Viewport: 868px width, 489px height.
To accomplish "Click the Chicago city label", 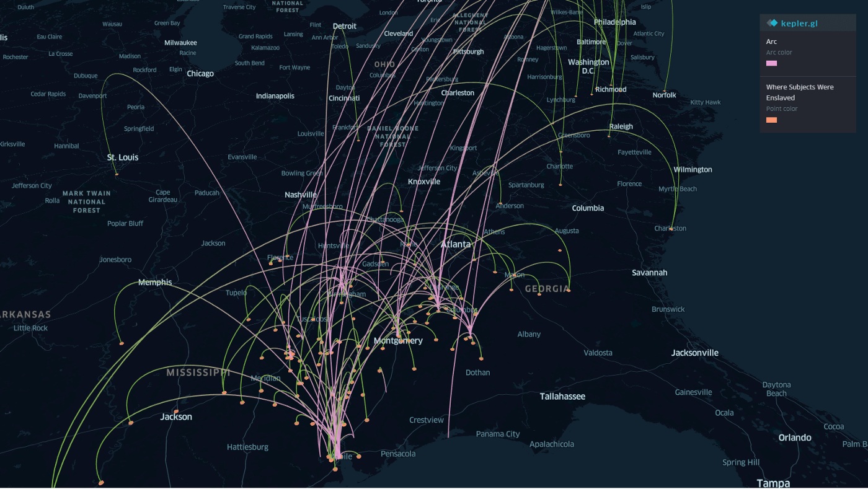I will click(200, 73).
